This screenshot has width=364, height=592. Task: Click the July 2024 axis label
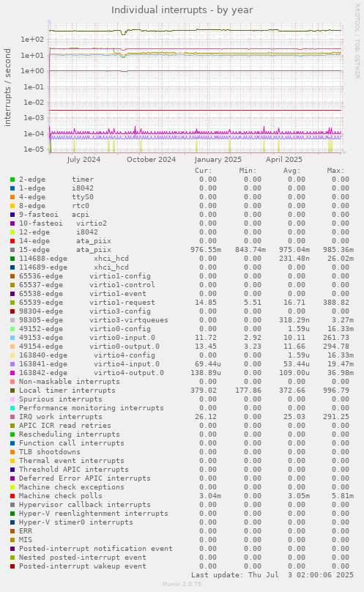point(83,159)
